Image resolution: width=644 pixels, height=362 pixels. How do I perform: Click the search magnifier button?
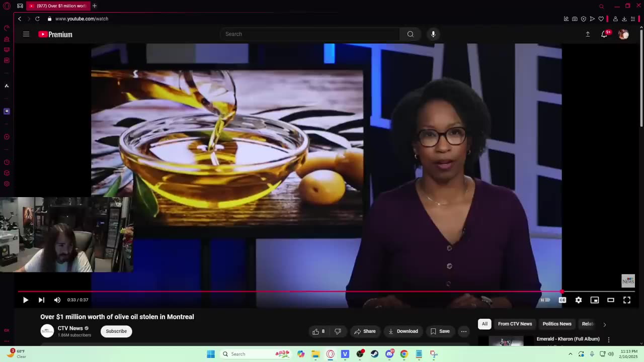click(x=411, y=34)
